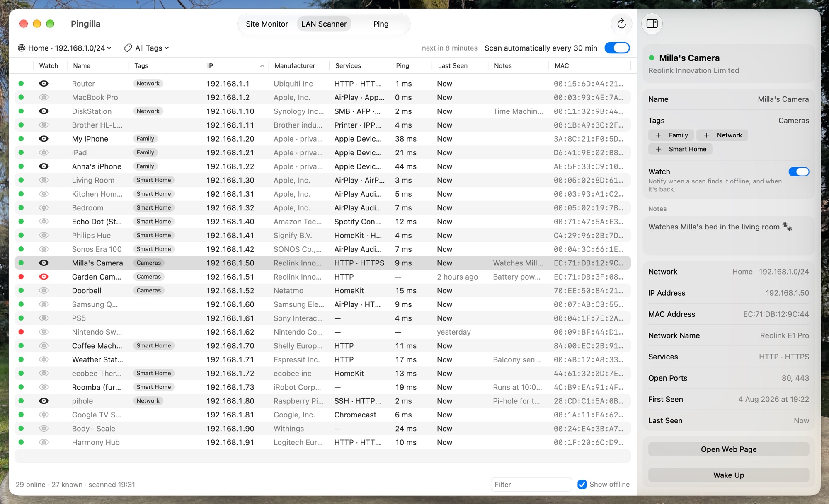The width and height of the screenshot is (829, 504).
Task: Toggle the sidebar panel icon
Action: click(x=652, y=24)
